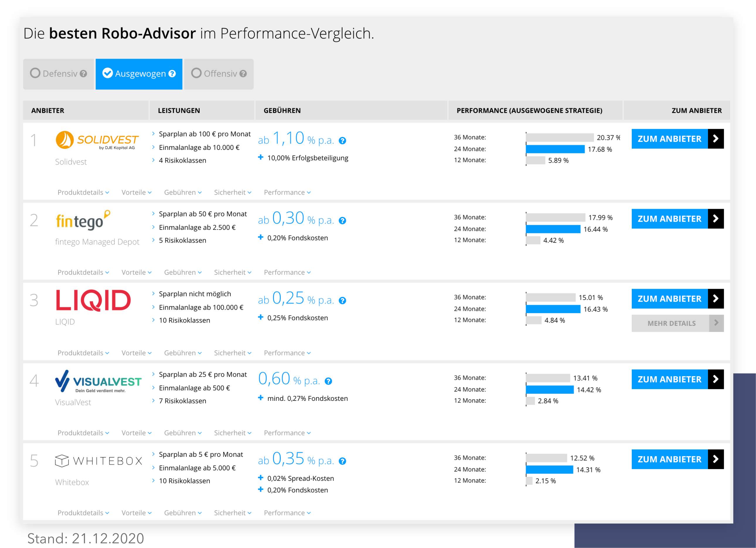Click Mehr Details for LIQID
Viewport: 756px width, 548px height.
678,323
